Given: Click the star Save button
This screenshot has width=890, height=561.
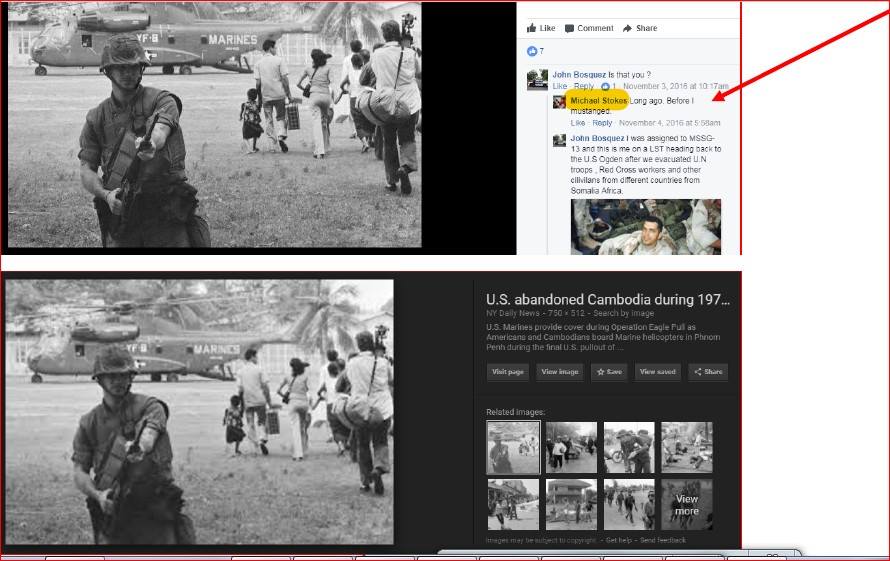Looking at the screenshot, I should 608,372.
